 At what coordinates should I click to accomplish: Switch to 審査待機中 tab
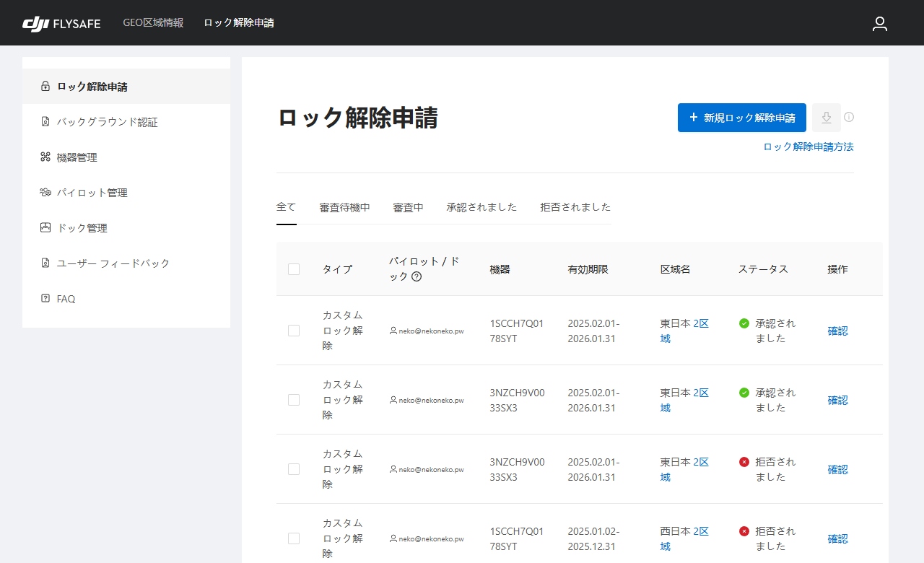coord(344,207)
